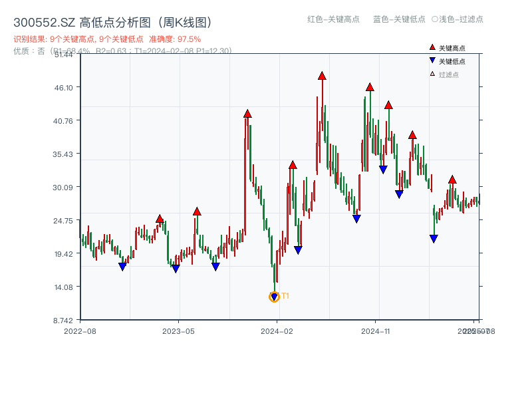Click the lowest blue triangle marker near the bottom
The image size is (532, 399).
pyautogui.click(x=274, y=295)
